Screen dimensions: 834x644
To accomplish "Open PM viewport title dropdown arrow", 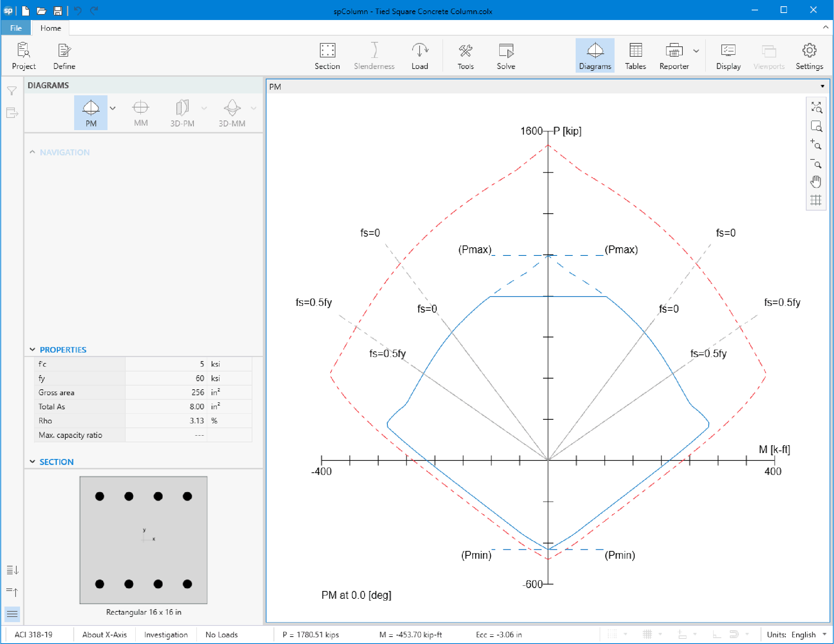I will point(823,86).
